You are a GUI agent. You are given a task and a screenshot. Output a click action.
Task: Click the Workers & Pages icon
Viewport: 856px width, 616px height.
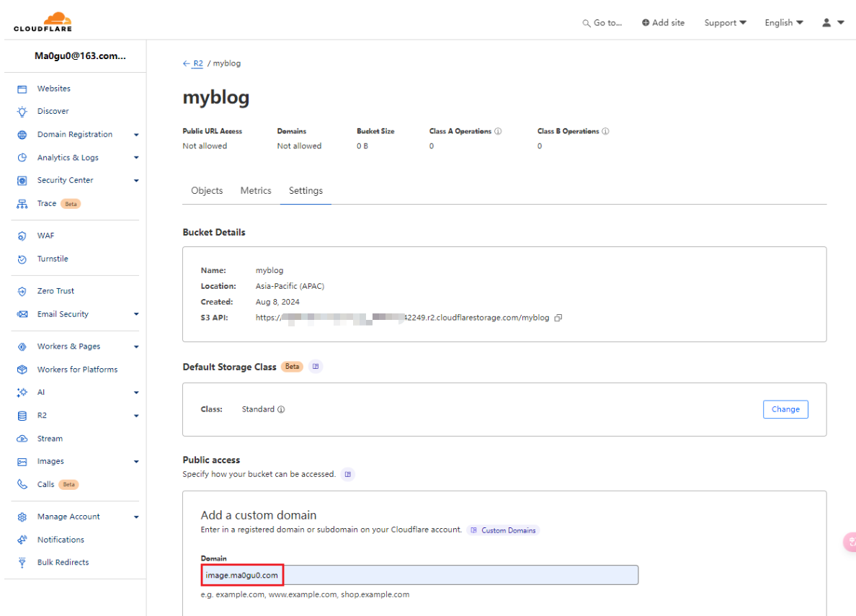click(22, 347)
